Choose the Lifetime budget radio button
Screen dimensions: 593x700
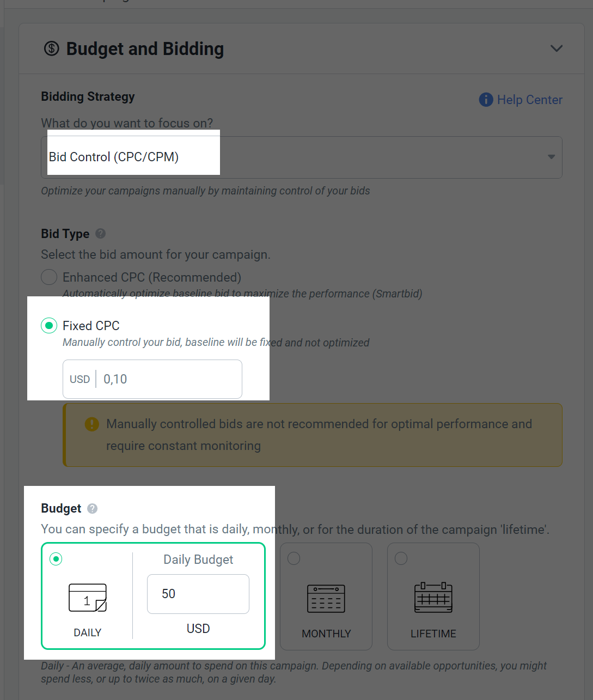(x=401, y=558)
